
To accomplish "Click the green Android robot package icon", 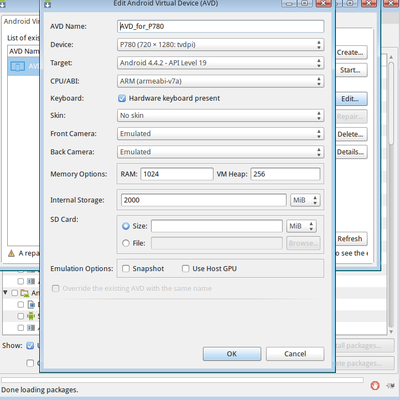I will [31, 316].
